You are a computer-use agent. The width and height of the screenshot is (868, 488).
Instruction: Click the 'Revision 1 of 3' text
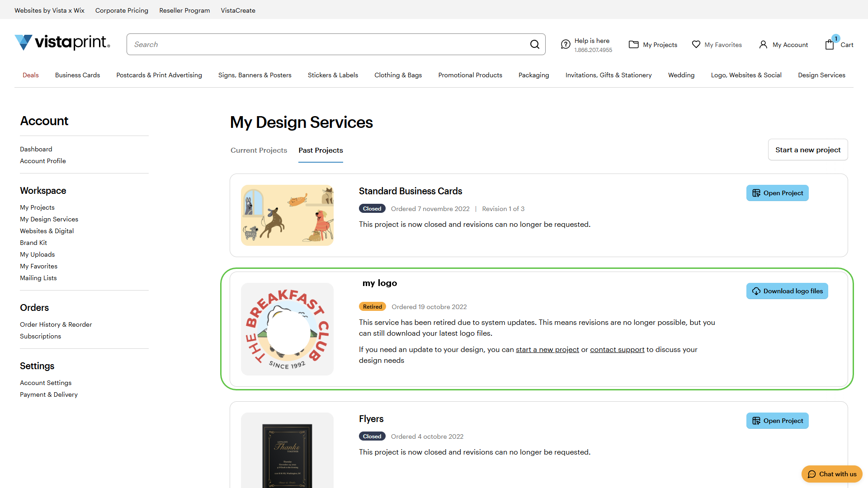pos(503,209)
